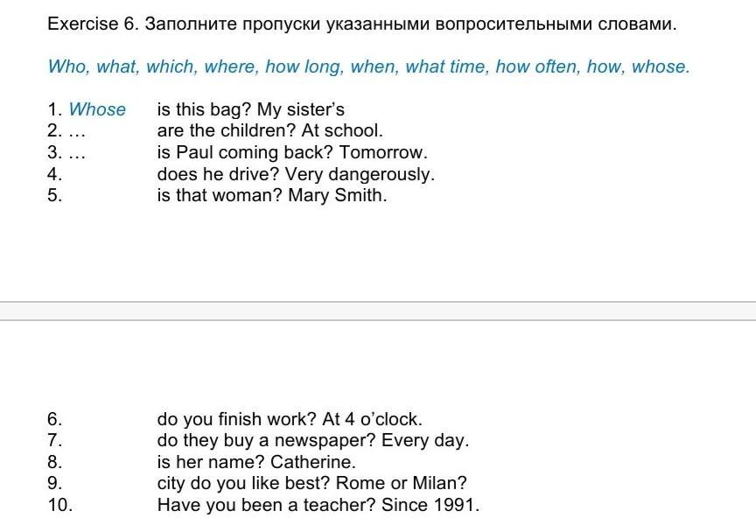Click the line "does he drive? Very dangerously."

coord(296,174)
